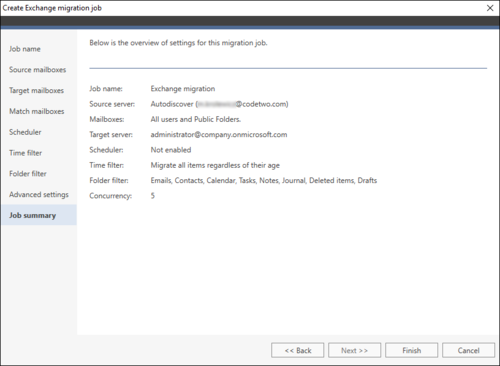This screenshot has height=366, width=500.
Task: Click 'All users and Public Folders.' text
Action: (x=196, y=119)
